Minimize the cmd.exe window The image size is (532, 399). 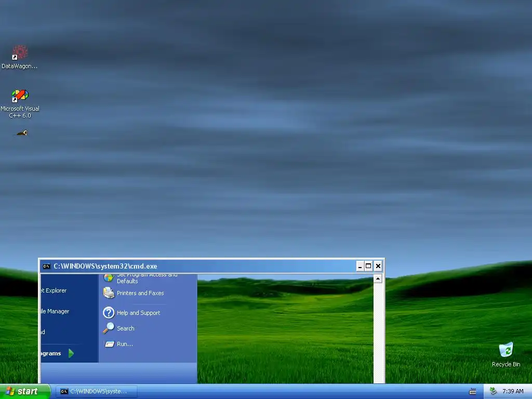360,267
